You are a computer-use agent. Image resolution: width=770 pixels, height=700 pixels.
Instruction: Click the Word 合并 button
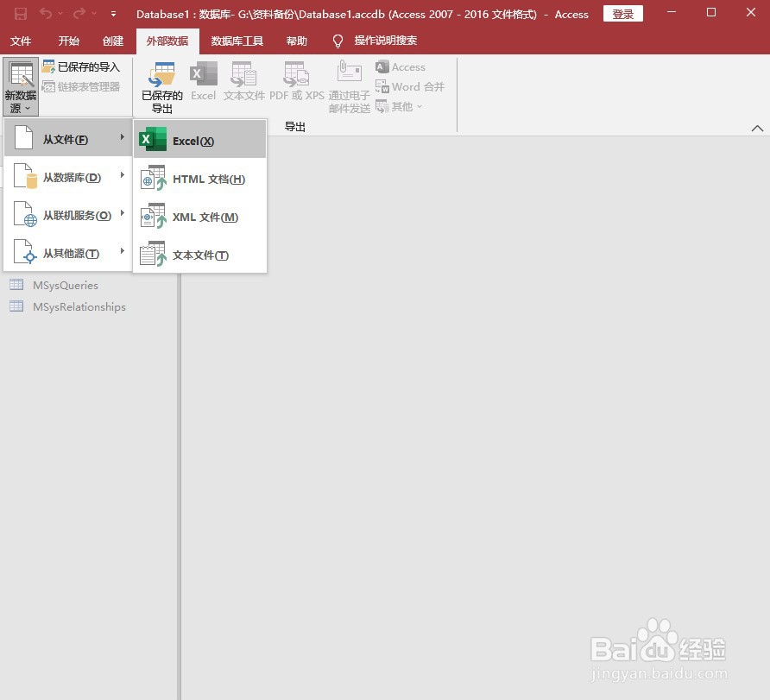click(410, 87)
